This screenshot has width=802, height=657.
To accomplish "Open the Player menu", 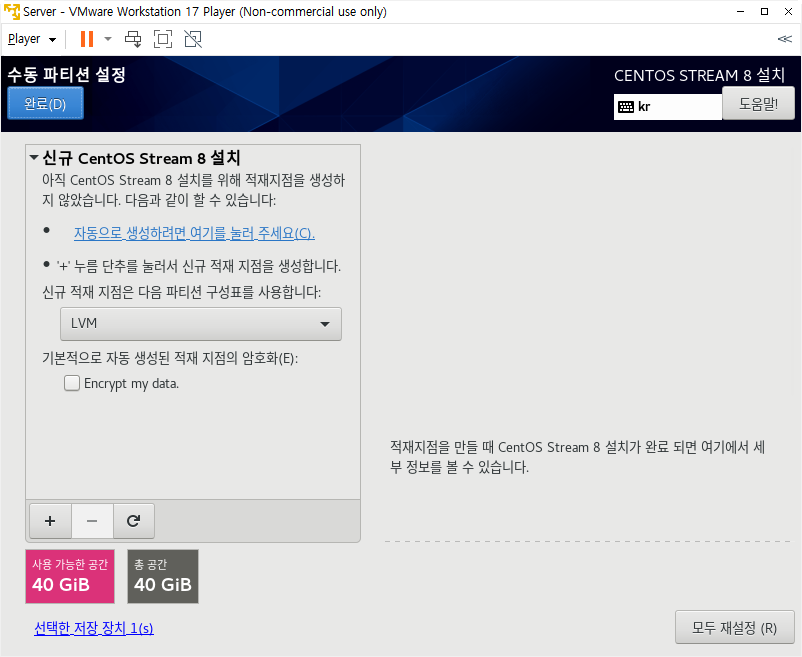I will (x=32, y=39).
